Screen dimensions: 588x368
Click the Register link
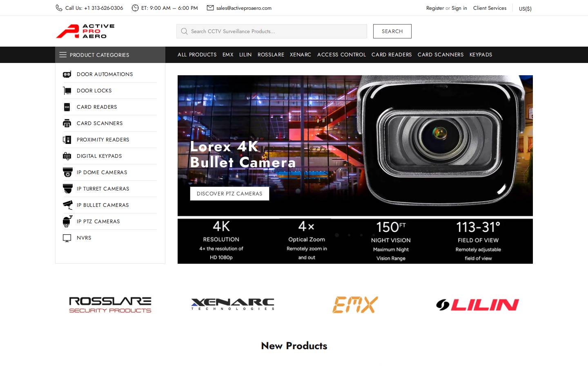tap(435, 8)
